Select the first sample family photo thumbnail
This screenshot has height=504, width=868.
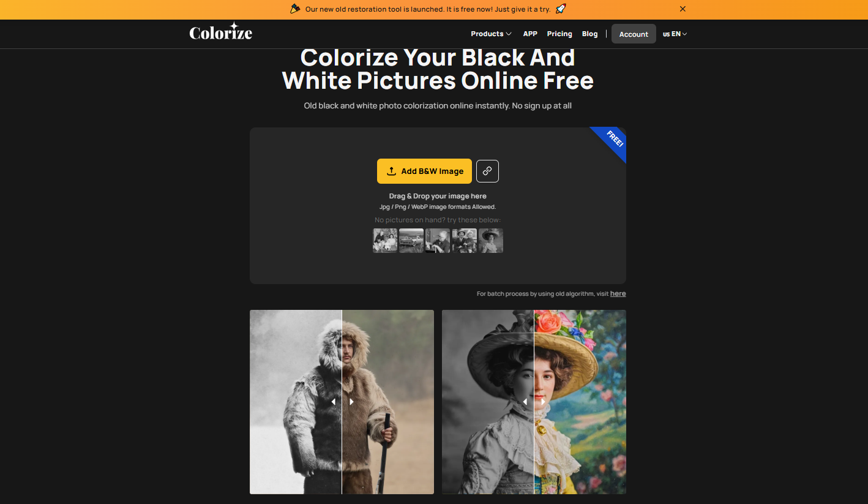(385, 241)
